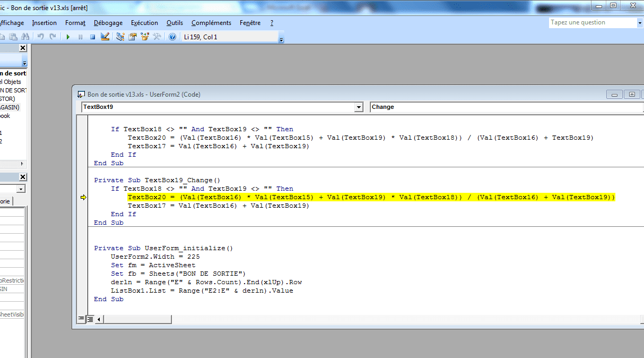Click the 'el Objets' item in project tree
This screenshot has width=644, height=358.
click(x=11, y=82)
